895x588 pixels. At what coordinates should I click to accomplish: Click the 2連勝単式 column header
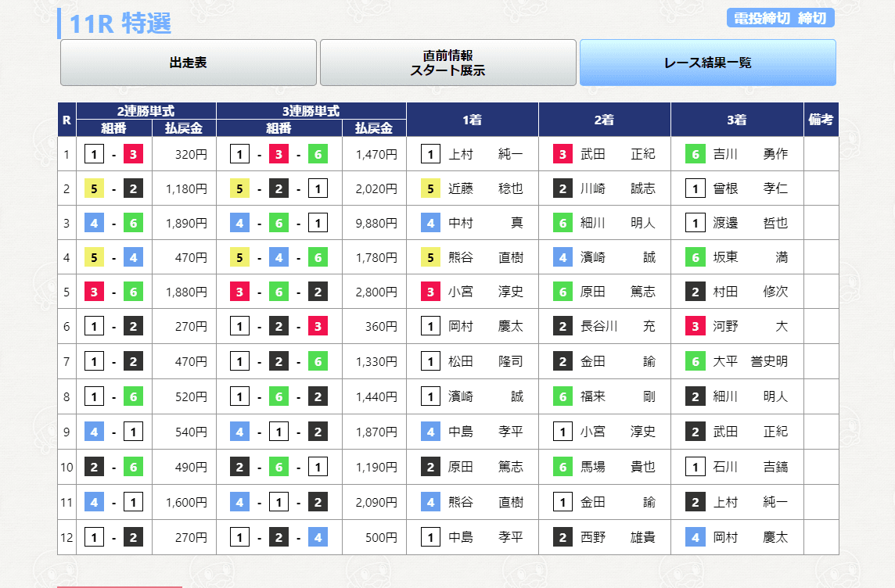(x=146, y=111)
